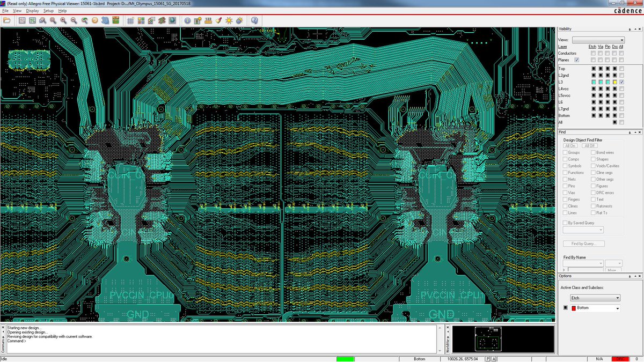Open the Setup menu
644x362 pixels.
(48, 10)
